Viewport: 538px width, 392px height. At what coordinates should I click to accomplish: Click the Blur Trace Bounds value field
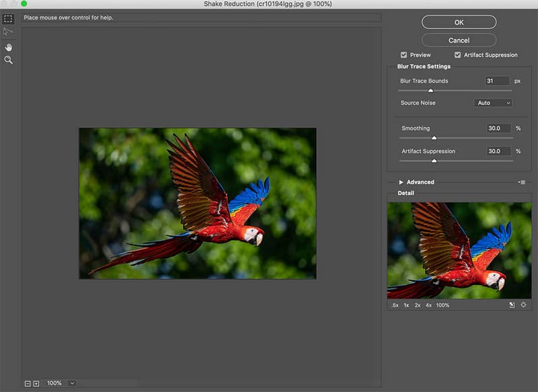pyautogui.click(x=497, y=81)
